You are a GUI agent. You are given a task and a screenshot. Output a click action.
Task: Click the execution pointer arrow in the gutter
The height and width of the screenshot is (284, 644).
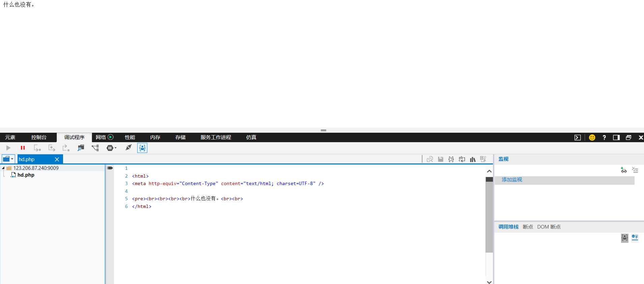[110, 168]
